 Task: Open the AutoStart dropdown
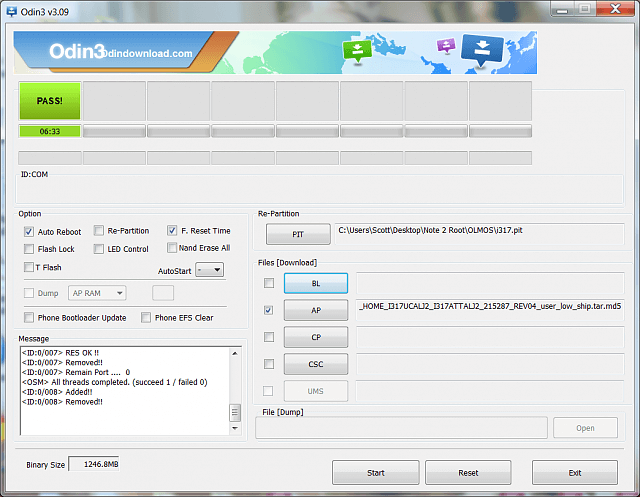click(209, 270)
